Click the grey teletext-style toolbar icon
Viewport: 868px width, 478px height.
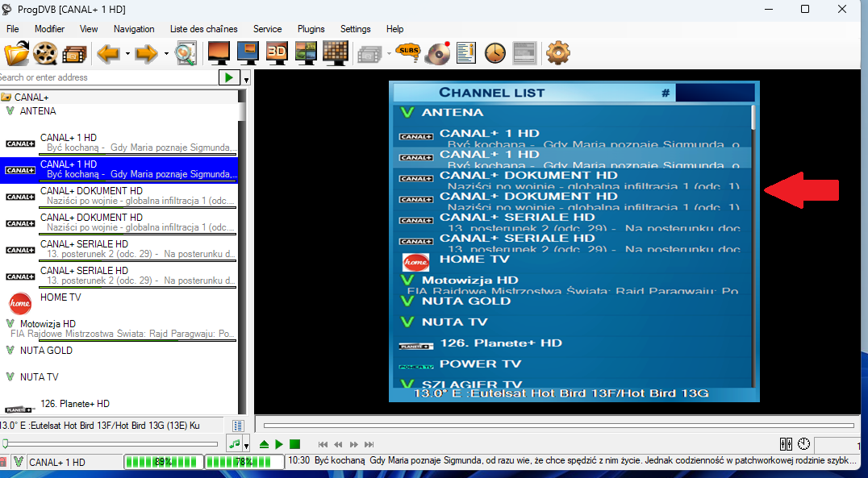524,53
